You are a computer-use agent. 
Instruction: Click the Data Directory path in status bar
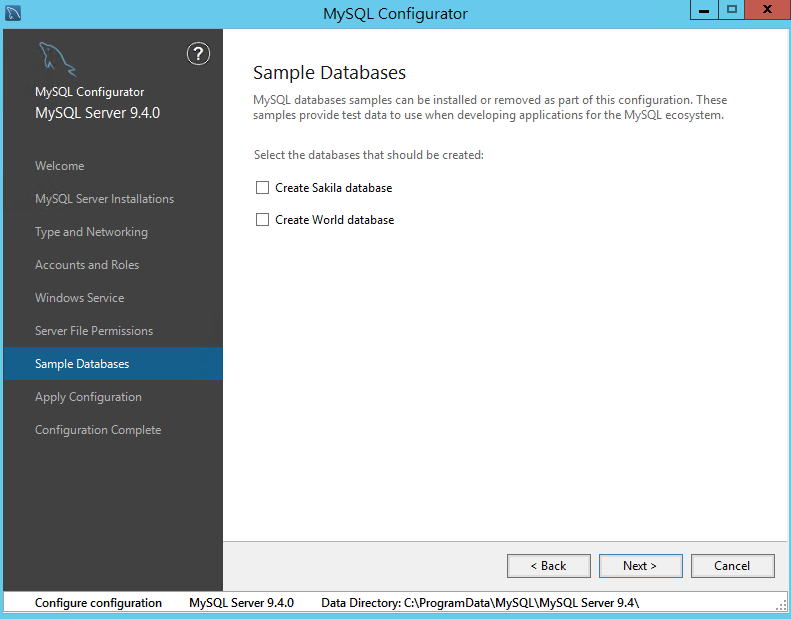pos(480,603)
